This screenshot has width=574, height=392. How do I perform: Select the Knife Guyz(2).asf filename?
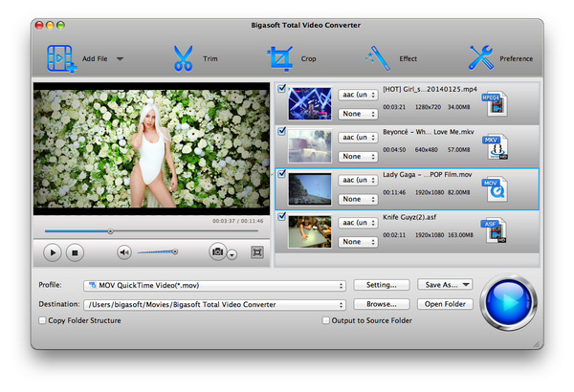click(409, 217)
